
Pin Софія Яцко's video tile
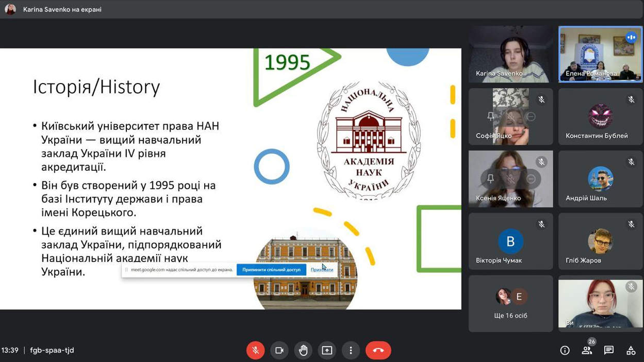click(x=490, y=117)
